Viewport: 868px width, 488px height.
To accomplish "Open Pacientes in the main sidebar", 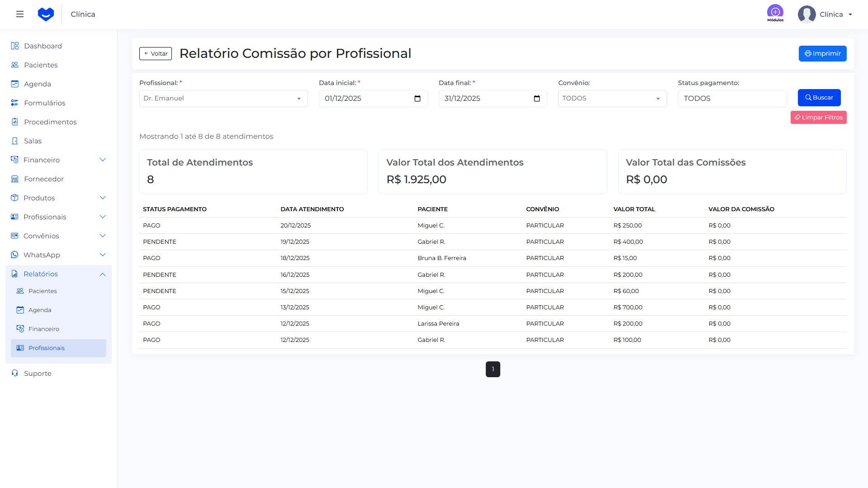I will coord(41,65).
